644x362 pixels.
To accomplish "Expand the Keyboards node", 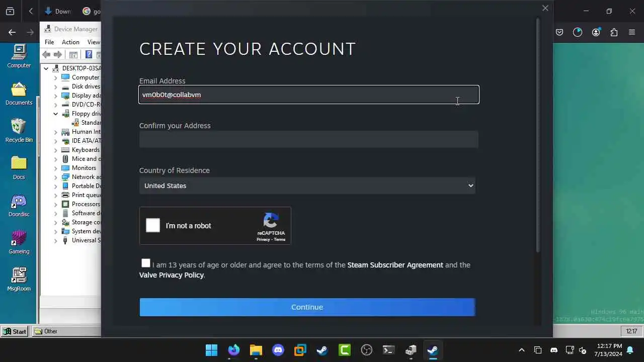I will (x=56, y=150).
